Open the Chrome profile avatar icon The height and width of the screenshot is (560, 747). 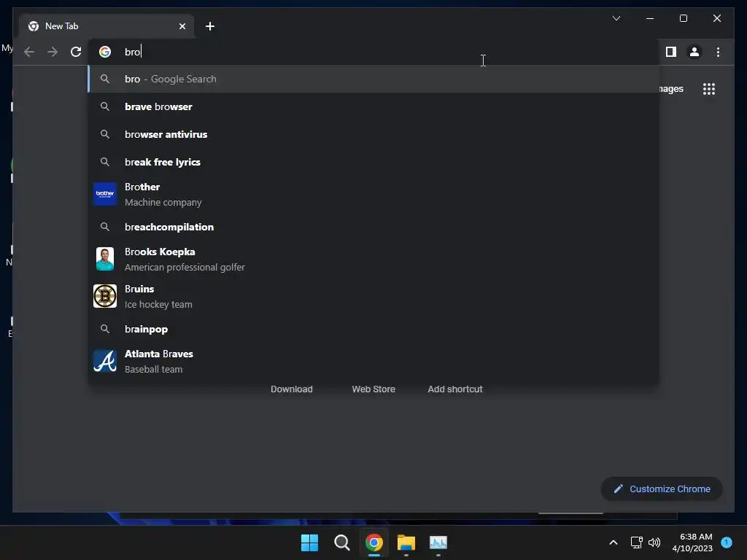[x=694, y=52]
